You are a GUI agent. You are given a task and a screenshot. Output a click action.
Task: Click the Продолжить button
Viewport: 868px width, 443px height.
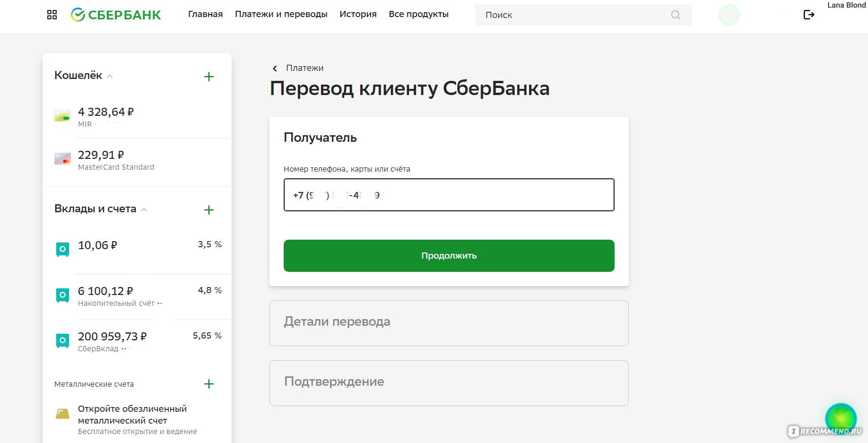coord(449,256)
